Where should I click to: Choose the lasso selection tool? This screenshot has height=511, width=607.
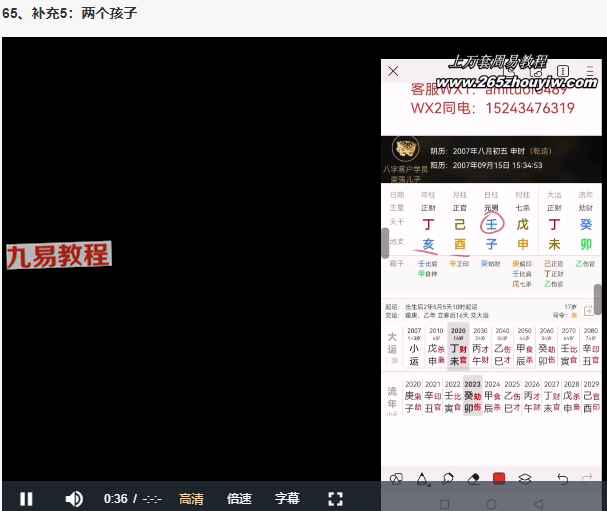click(x=449, y=479)
